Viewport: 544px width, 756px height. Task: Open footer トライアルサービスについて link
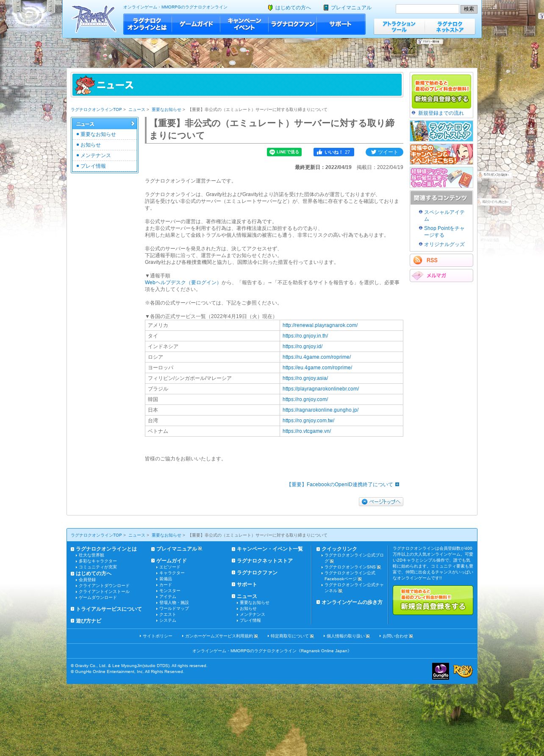coord(108,609)
